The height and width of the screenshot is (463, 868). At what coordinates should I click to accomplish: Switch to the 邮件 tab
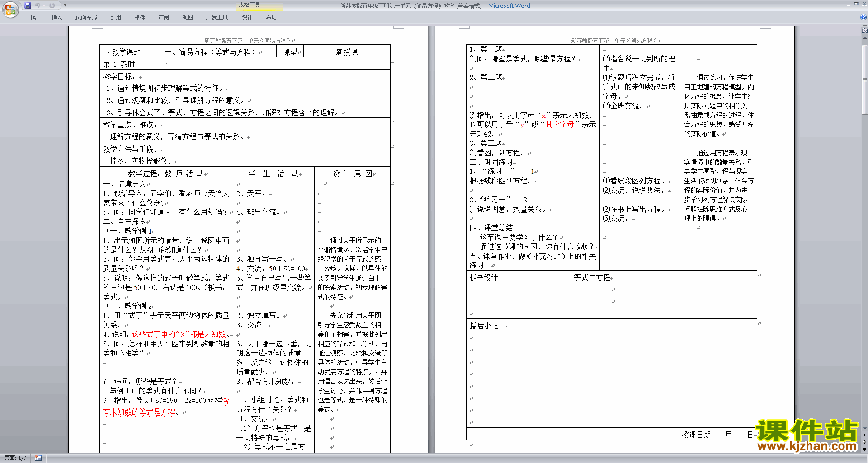(140, 17)
